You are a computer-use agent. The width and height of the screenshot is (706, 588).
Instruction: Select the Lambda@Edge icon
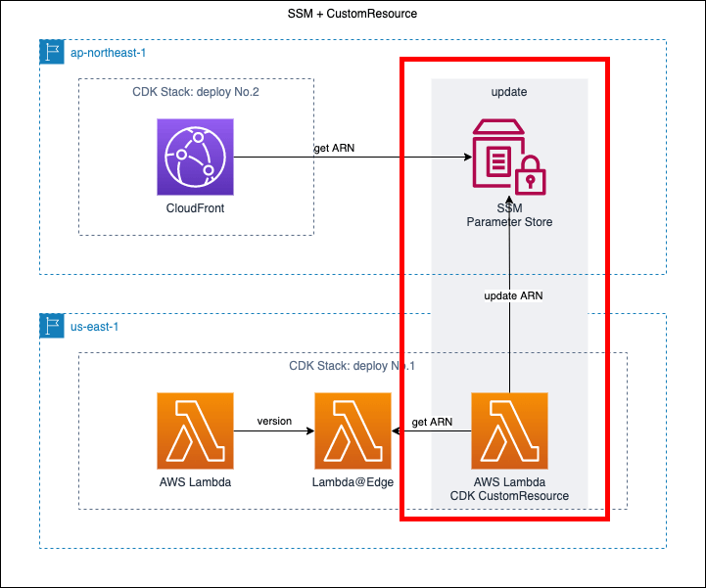353,431
